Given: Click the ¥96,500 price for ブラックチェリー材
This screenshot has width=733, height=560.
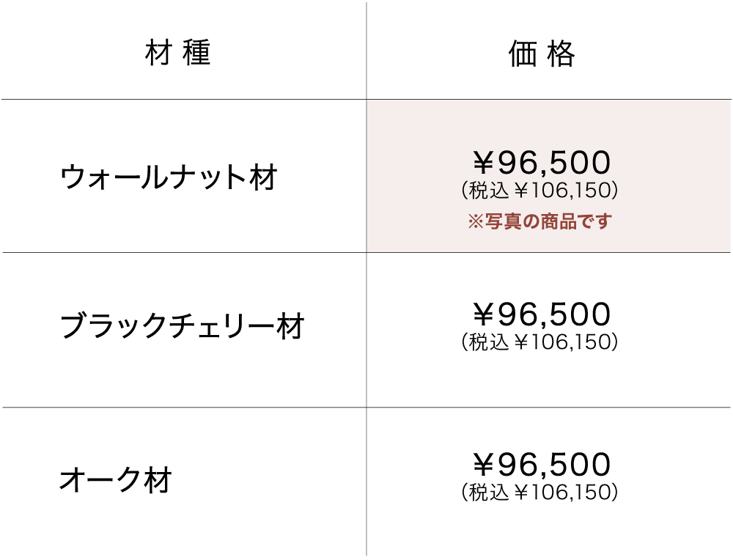Looking at the screenshot, I should click(541, 314).
